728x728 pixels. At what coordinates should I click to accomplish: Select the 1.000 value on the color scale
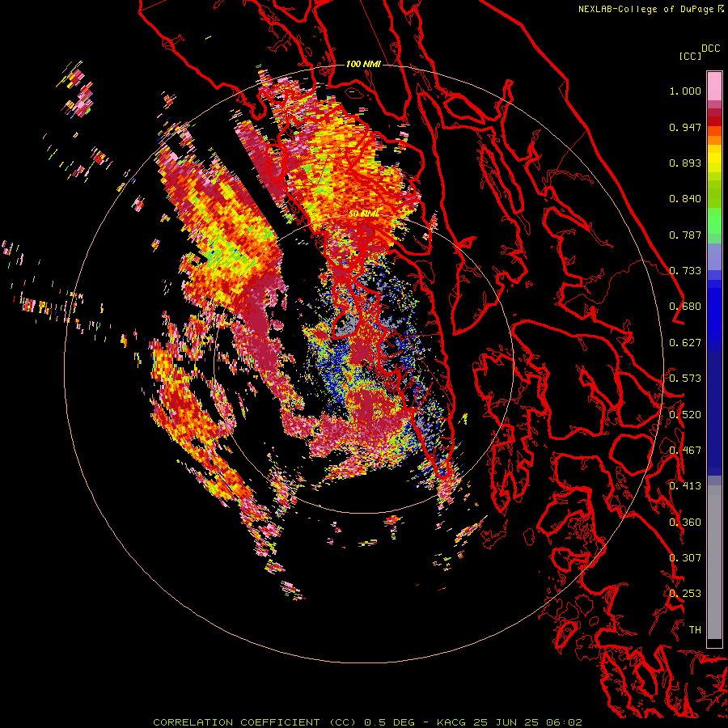click(x=685, y=91)
